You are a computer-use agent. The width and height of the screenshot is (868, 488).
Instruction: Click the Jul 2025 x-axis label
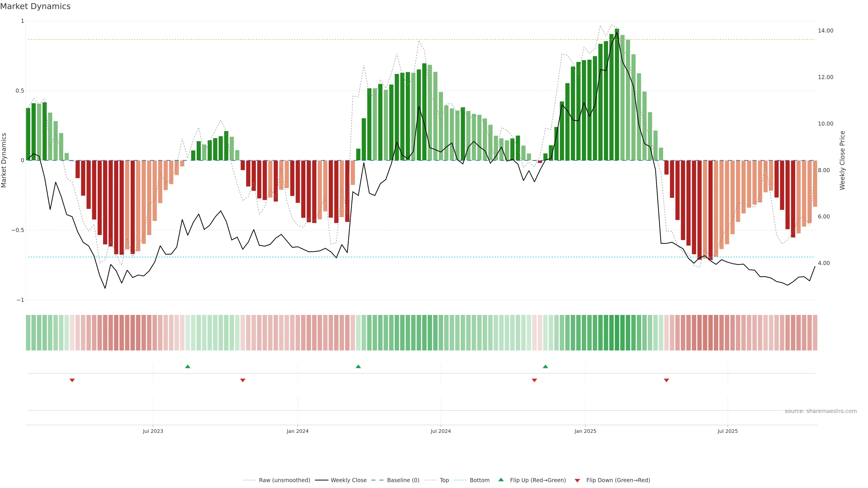[x=727, y=431]
